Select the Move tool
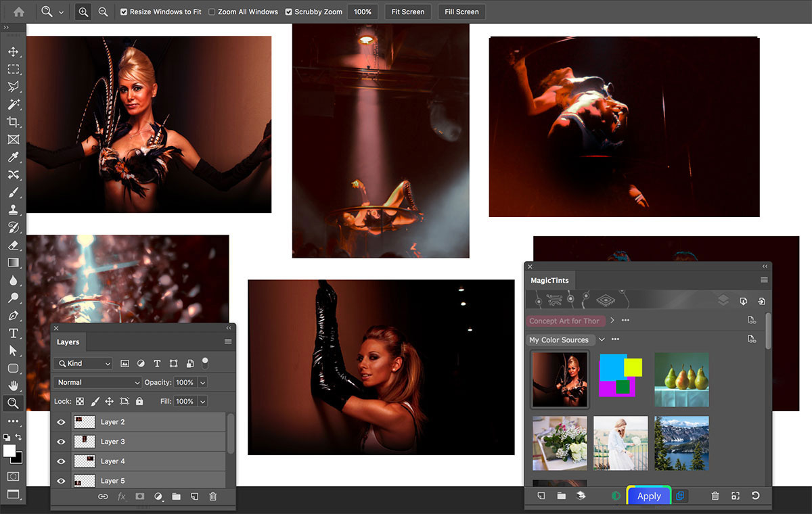 pyautogui.click(x=13, y=51)
